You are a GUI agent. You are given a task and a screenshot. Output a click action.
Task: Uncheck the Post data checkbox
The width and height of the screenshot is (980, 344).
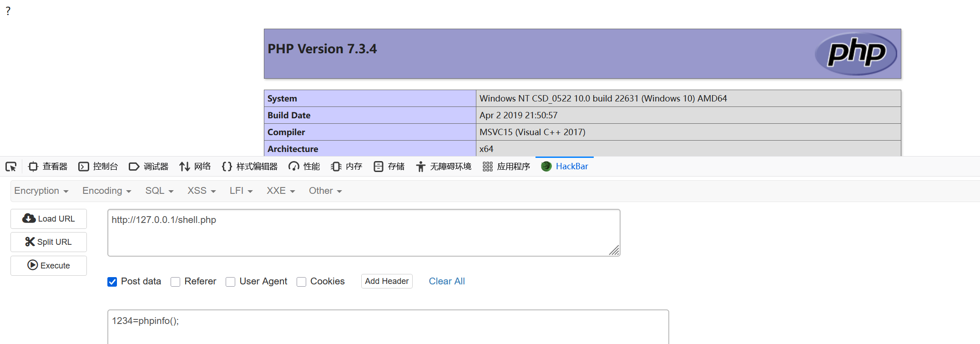click(112, 282)
